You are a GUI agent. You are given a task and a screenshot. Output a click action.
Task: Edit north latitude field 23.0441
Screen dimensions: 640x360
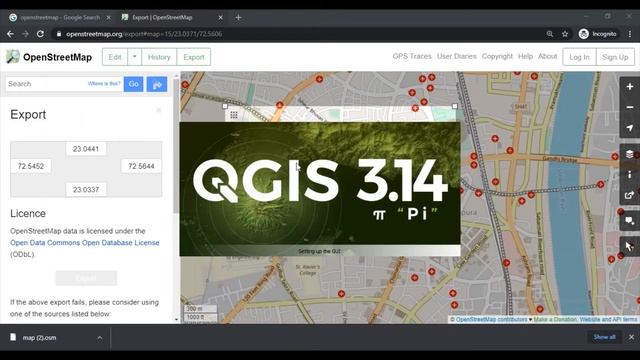pos(86,149)
